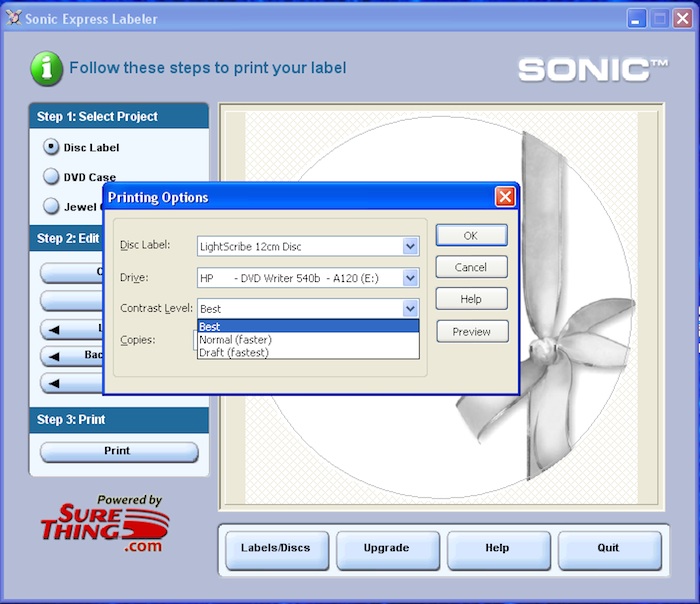
Task: Select the Disc Label radio button
Action: [x=51, y=147]
